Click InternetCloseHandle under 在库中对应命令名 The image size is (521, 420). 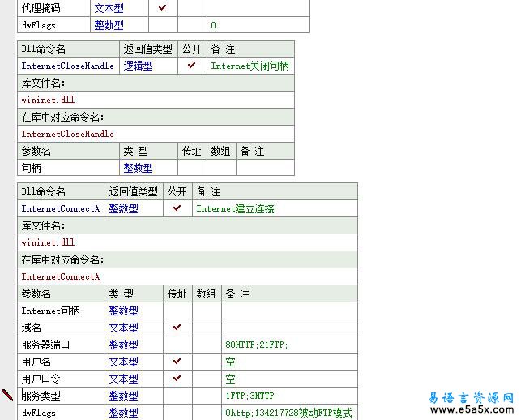point(68,134)
